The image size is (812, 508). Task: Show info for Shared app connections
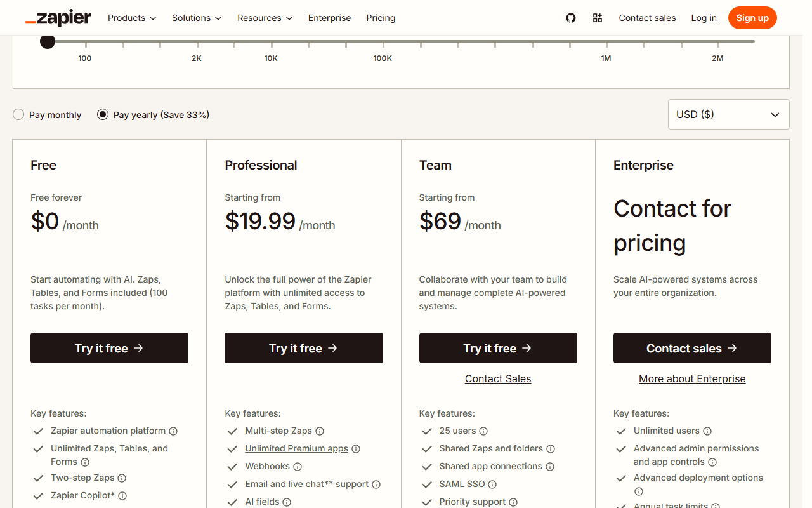550,467
